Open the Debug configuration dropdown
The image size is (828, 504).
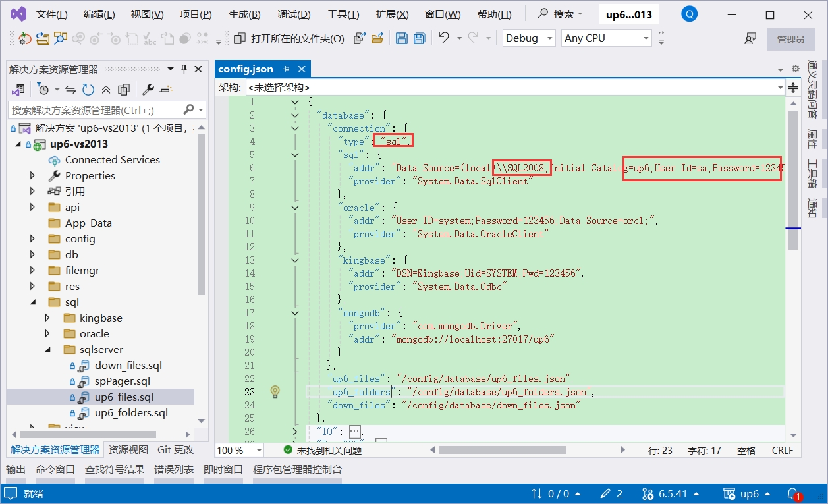point(530,38)
